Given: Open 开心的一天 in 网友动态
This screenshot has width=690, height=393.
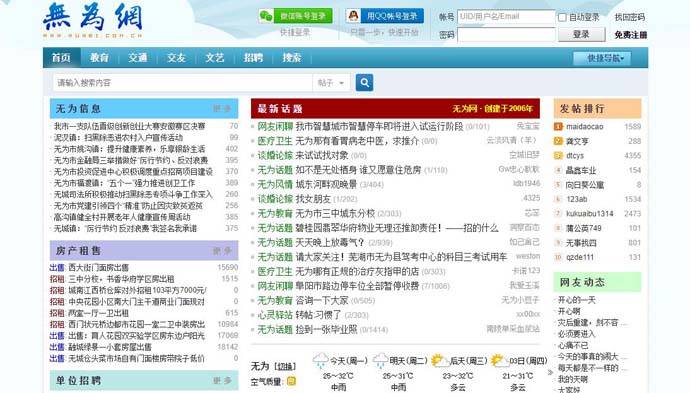Looking at the screenshot, I should (576, 300).
